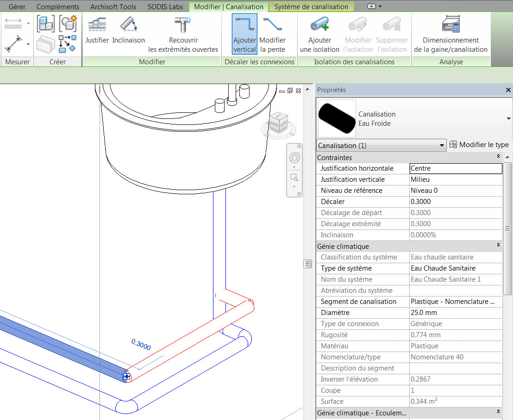Close the Propriétés panel

coord(508,90)
